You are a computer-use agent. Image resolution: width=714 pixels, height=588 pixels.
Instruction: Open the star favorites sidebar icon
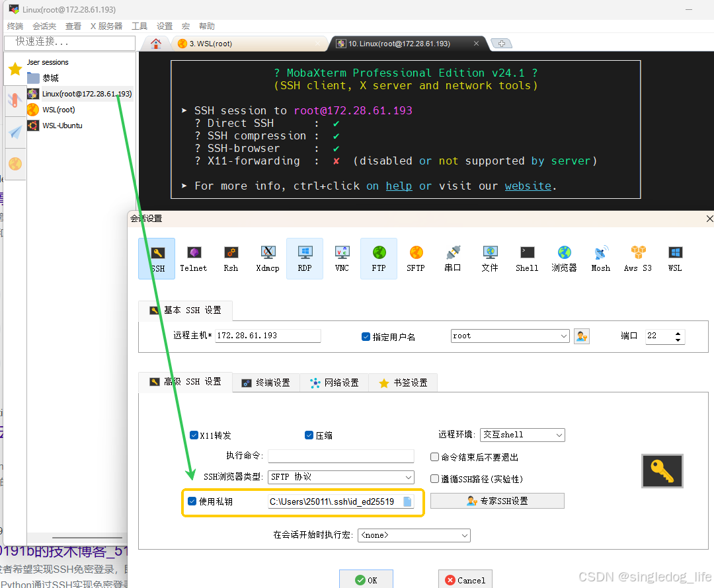15,69
